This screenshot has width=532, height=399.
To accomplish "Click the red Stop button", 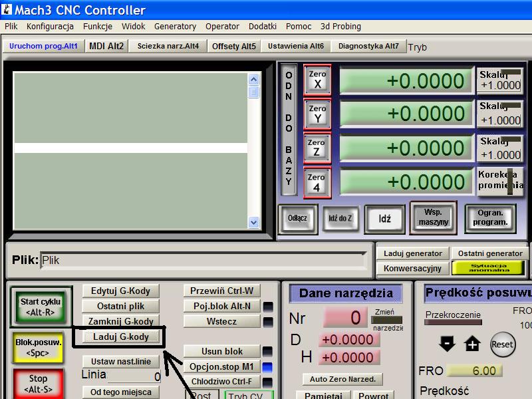I will tap(39, 384).
